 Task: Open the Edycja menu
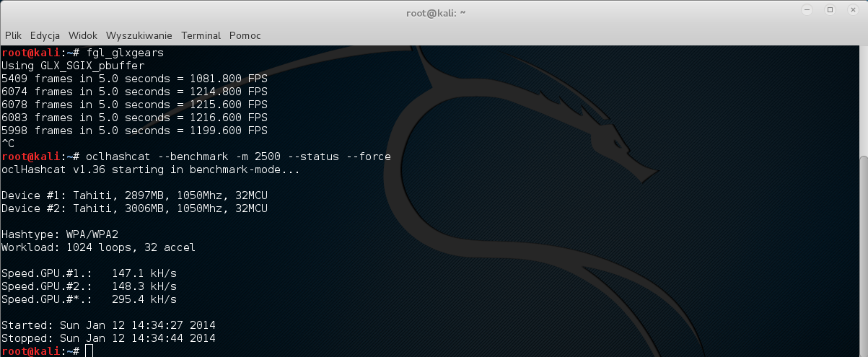45,35
